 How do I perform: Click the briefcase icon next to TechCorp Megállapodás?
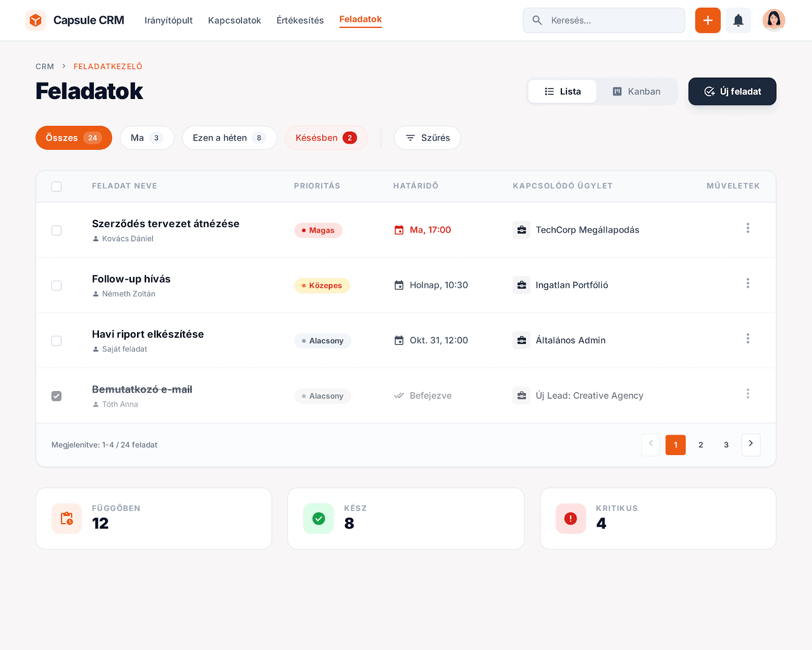click(521, 230)
